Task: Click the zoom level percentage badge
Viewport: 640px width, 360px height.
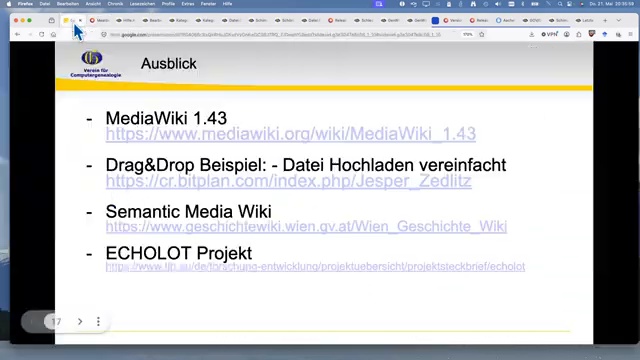Action: pos(468,35)
